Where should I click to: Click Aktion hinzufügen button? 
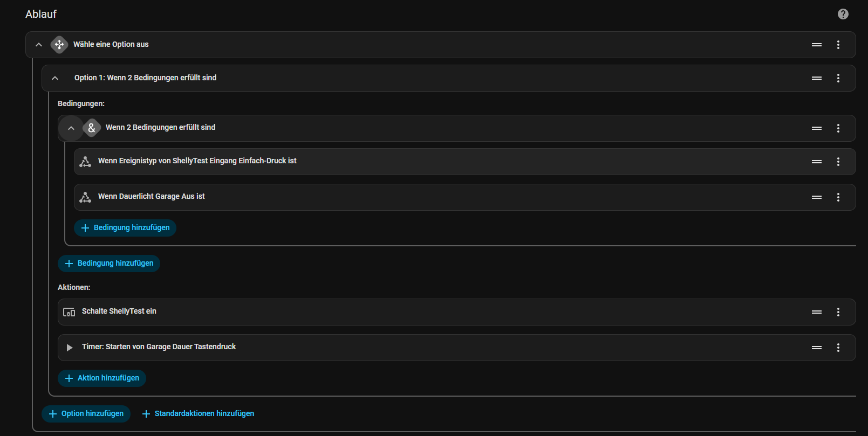pyautogui.click(x=102, y=378)
